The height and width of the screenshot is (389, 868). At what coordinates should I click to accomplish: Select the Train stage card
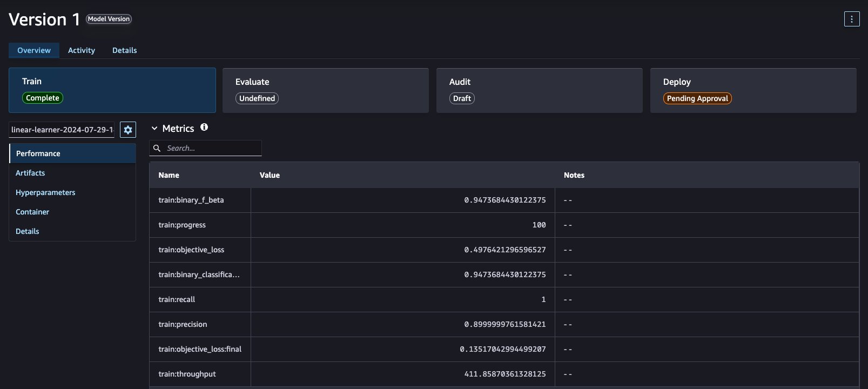click(x=112, y=90)
